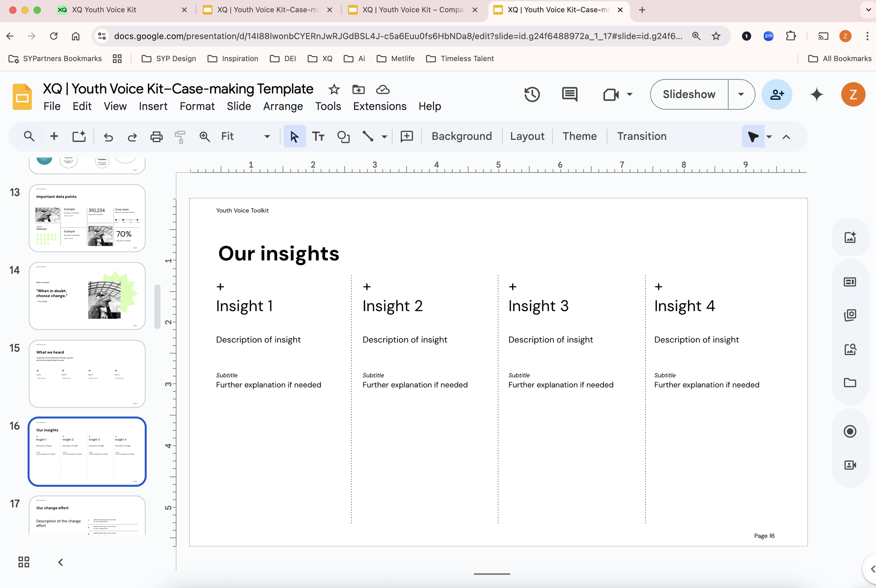Open Slideshow options dropdown arrow
This screenshot has width=876, height=588.
(x=741, y=95)
